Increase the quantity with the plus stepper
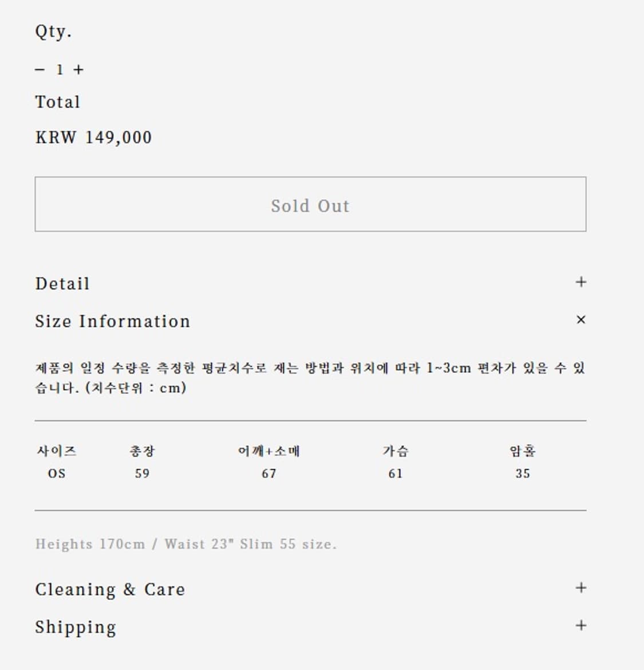 [78, 69]
